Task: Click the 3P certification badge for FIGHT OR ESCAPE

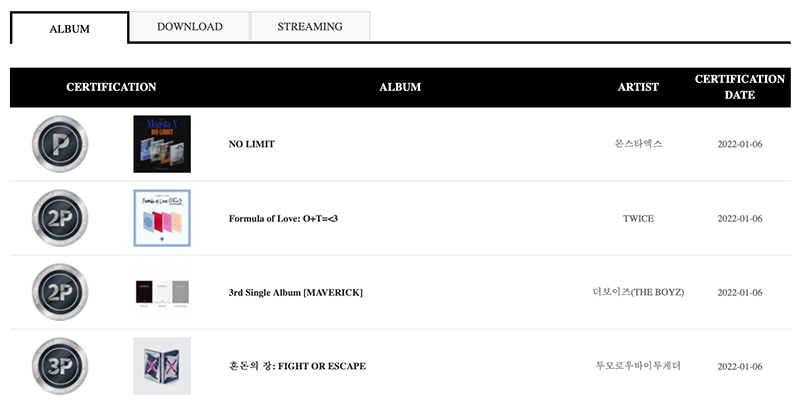Action: point(60,366)
